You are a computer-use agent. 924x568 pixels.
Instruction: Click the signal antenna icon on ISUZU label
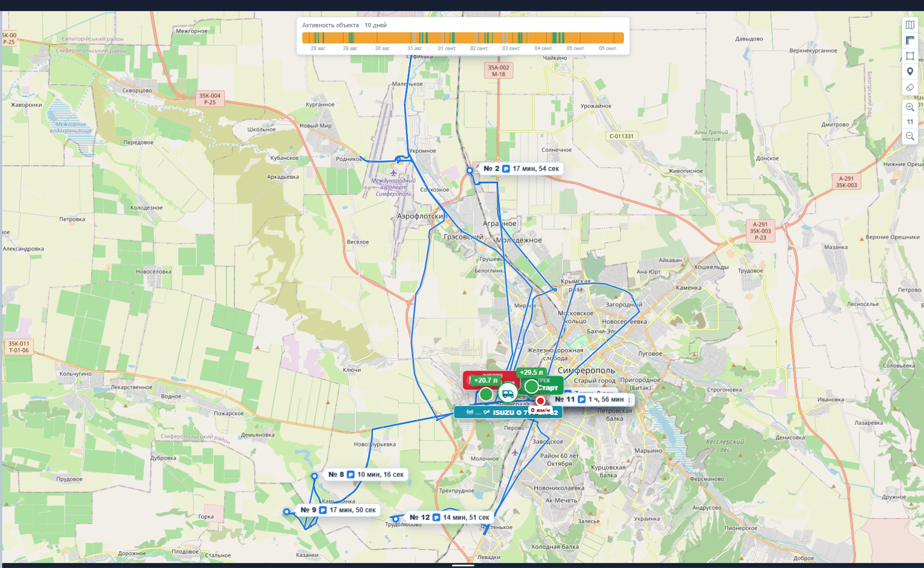tap(470, 412)
